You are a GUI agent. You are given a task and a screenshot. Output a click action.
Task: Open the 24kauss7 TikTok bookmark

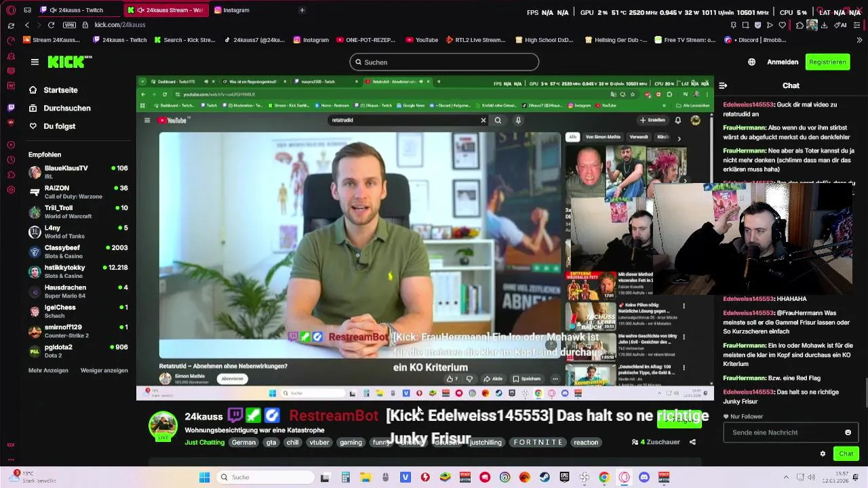click(254, 40)
